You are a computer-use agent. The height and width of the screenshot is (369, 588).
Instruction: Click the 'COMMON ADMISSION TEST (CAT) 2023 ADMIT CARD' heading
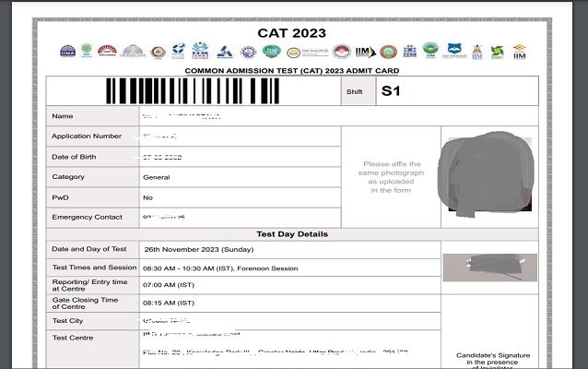(x=292, y=71)
